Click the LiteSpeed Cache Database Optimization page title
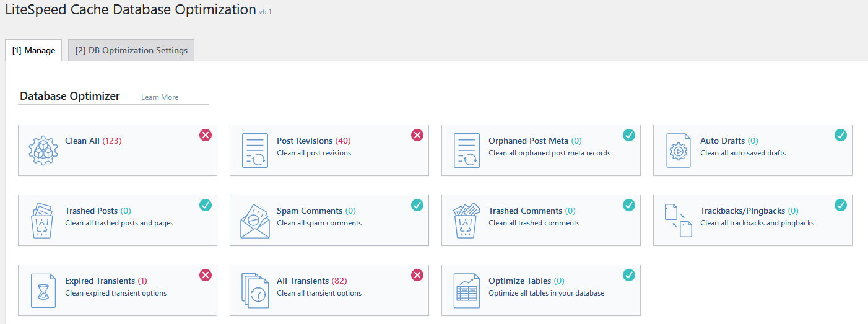 (x=131, y=9)
